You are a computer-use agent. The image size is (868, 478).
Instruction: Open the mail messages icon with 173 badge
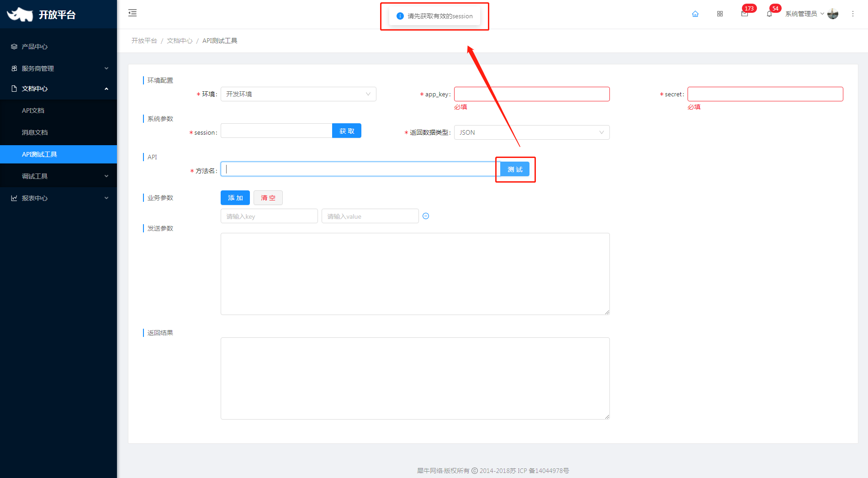coord(745,14)
